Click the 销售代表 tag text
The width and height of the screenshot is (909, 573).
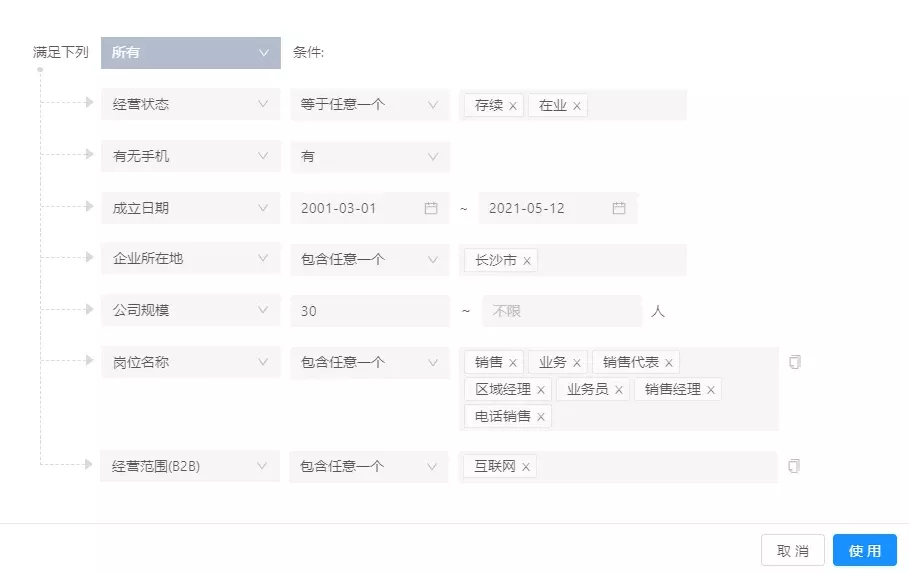coord(630,362)
